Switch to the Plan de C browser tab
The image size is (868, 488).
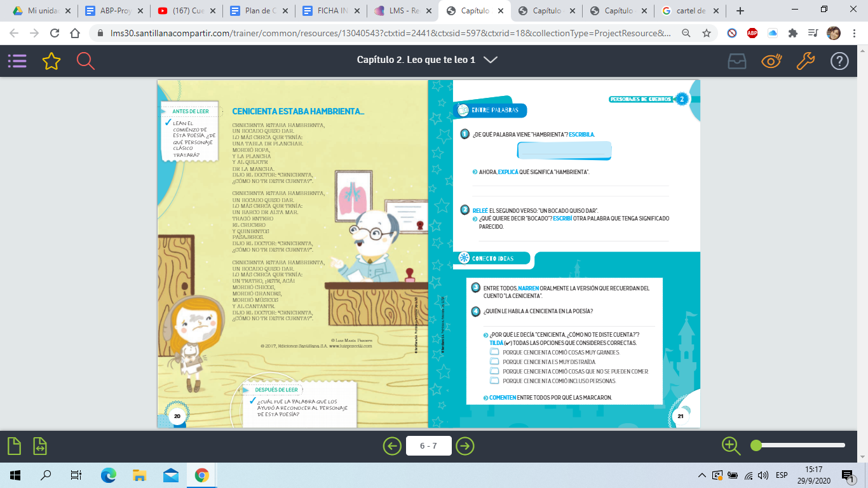point(259,11)
